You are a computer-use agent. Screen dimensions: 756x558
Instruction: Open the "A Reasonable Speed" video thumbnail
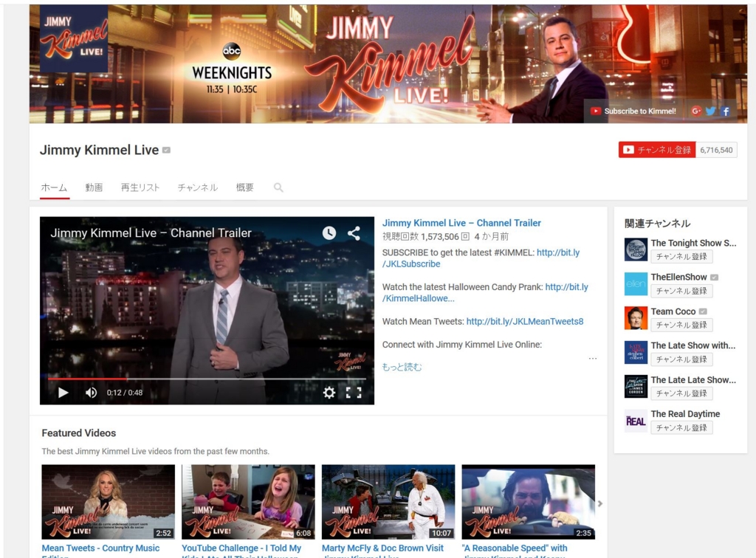point(529,502)
